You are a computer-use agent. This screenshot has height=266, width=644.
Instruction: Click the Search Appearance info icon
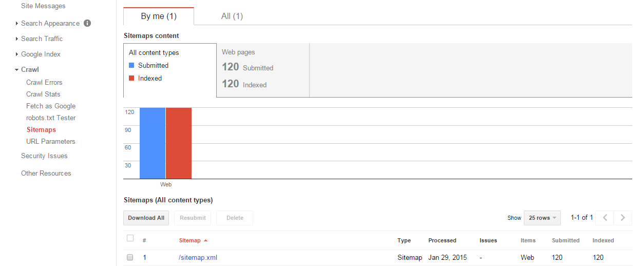tap(87, 23)
